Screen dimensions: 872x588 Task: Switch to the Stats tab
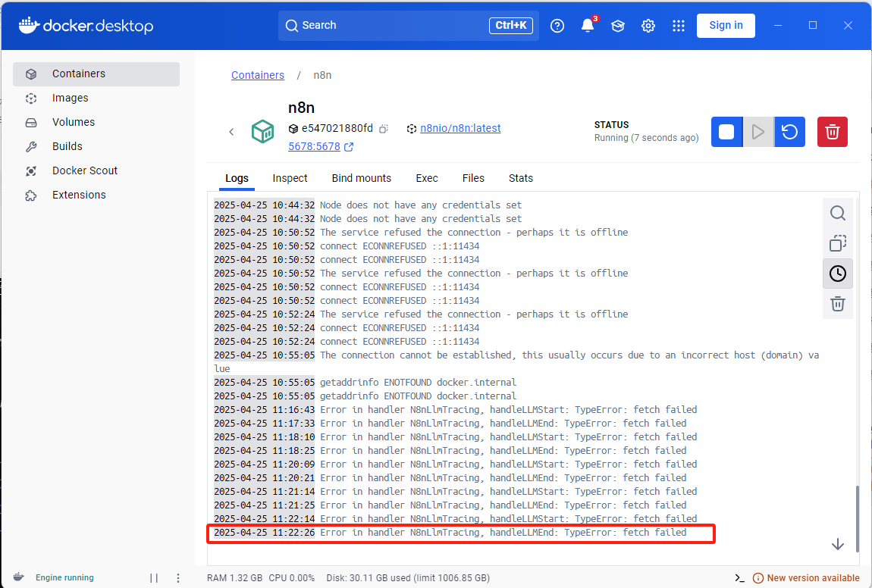tap(520, 178)
